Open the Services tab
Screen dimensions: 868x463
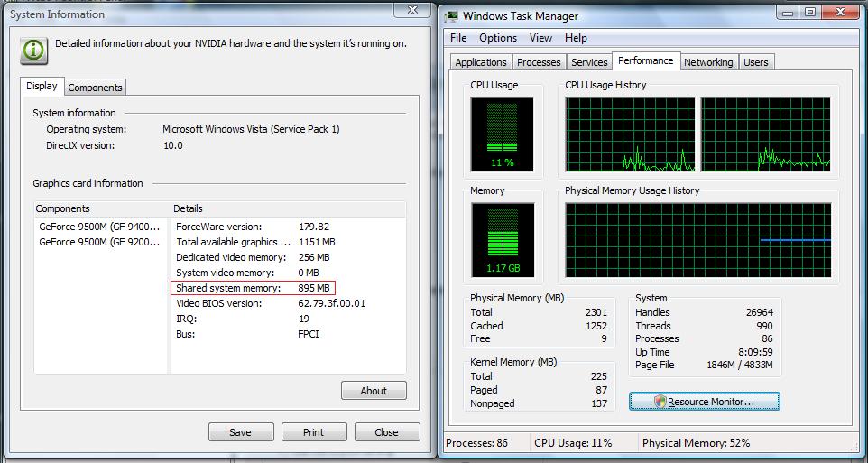(589, 62)
